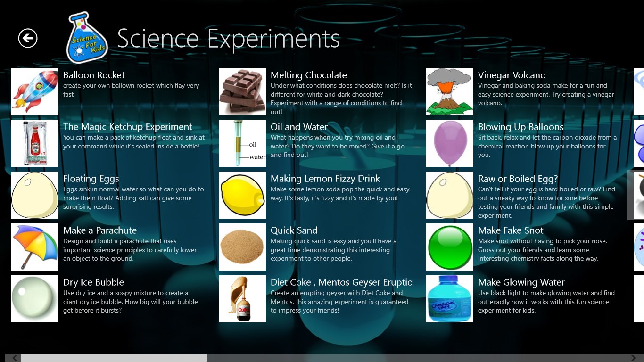Click the melting chocolate bar thumbnail
This screenshot has height=362, width=644.
(x=242, y=91)
